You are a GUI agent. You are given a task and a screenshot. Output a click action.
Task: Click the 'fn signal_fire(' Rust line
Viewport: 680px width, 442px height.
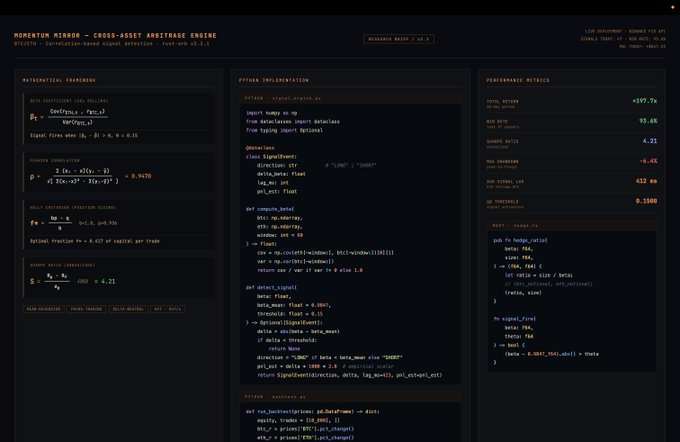pos(514,319)
